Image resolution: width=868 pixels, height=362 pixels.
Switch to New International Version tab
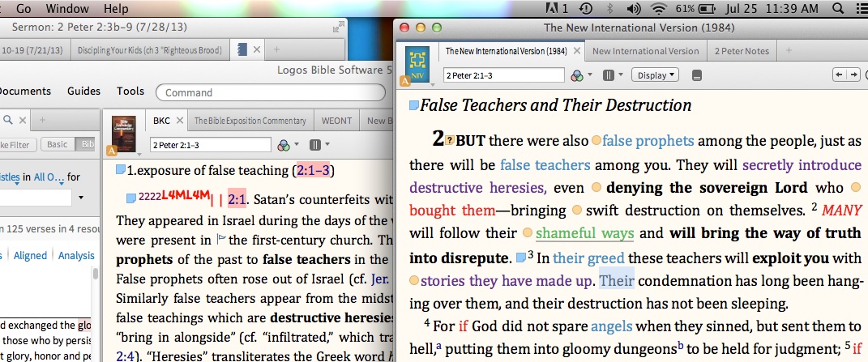pyautogui.click(x=645, y=51)
